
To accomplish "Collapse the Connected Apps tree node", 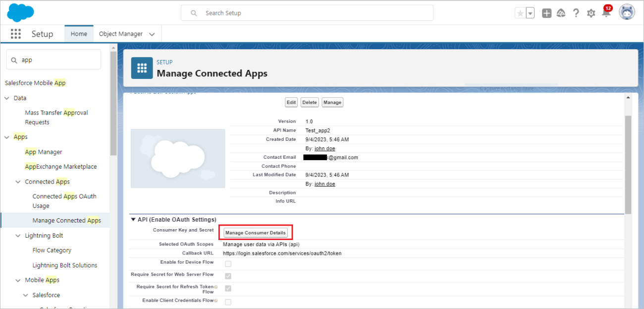I will pyautogui.click(x=18, y=182).
